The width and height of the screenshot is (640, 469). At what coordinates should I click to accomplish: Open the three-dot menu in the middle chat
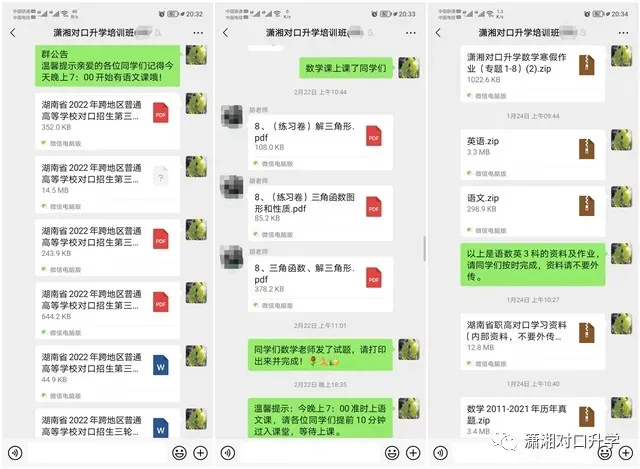[x=411, y=33]
